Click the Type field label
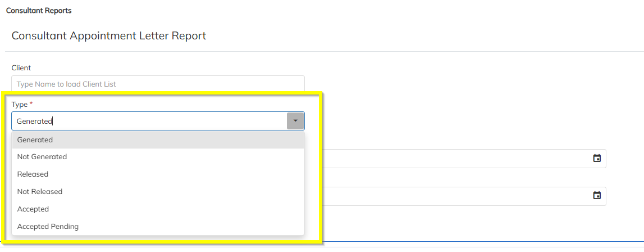 point(20,105)
